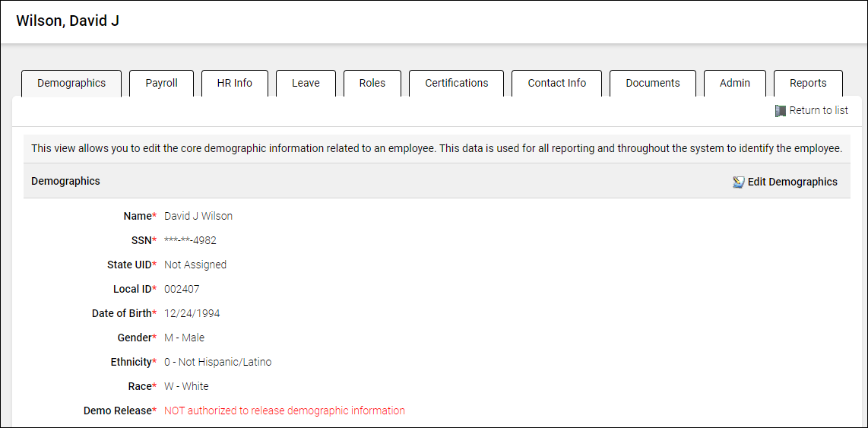Switch to the HR Info tab
The height and width of the screenshot is (428, 868).
[234, 84]
